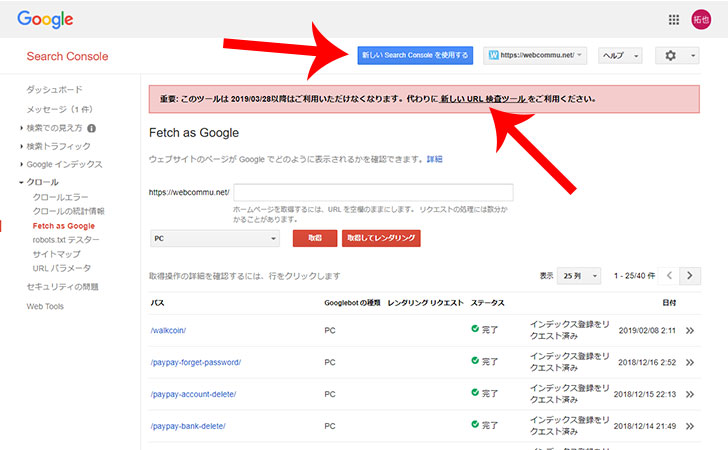Open the /paypay-bank-delete/ path link
728x450 pixels.
click(x=188, y=426)
